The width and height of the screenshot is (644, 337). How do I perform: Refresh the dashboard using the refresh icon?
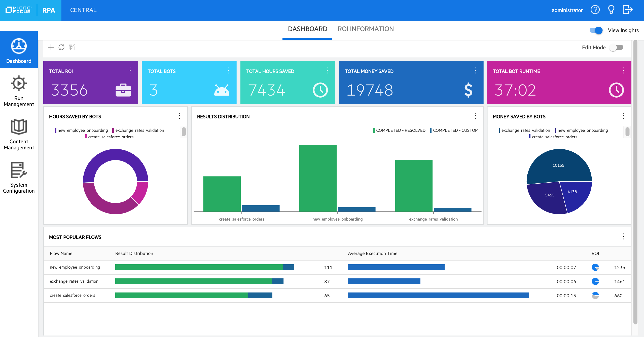61,47
